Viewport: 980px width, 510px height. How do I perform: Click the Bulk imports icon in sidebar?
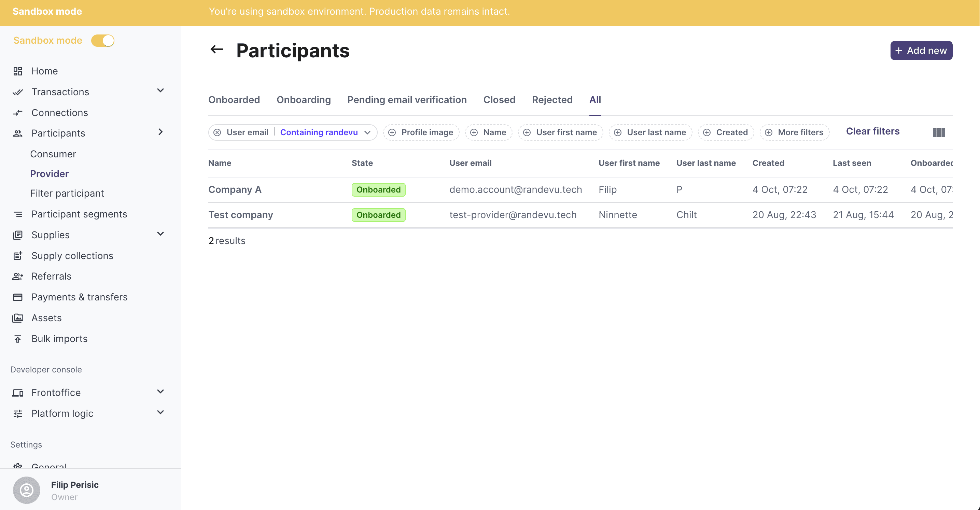point(17,338)
